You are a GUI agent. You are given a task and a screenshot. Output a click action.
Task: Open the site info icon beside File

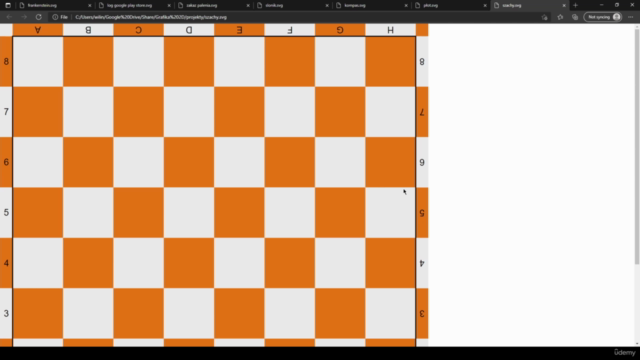click(55, 17)
